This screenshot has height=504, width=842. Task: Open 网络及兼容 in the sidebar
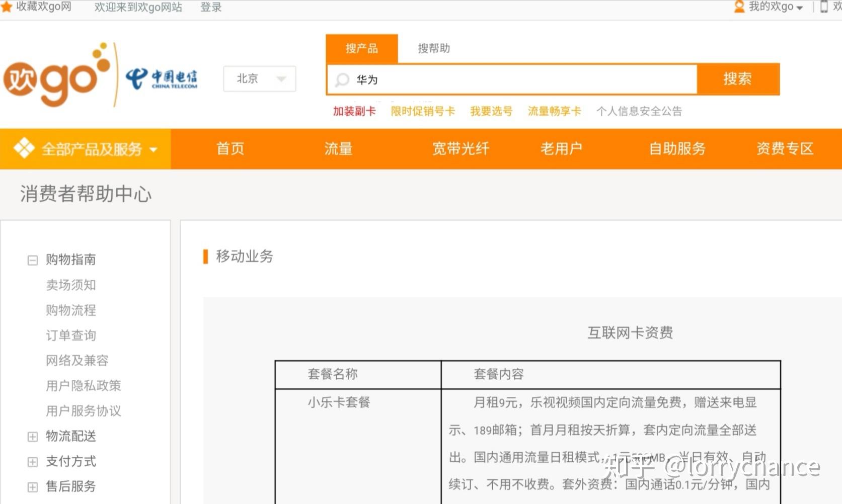[x=77, y=360]
